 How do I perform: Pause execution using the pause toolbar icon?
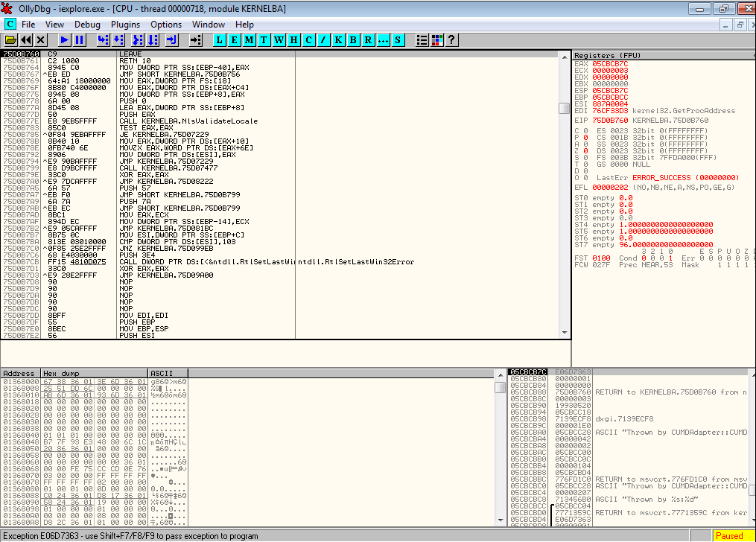79,40
